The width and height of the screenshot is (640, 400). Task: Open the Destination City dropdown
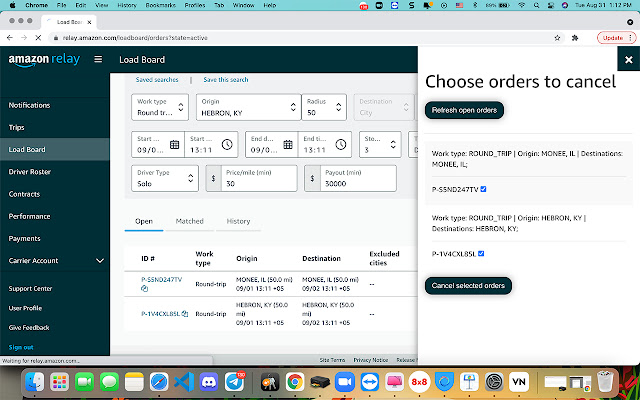[384, 107]
